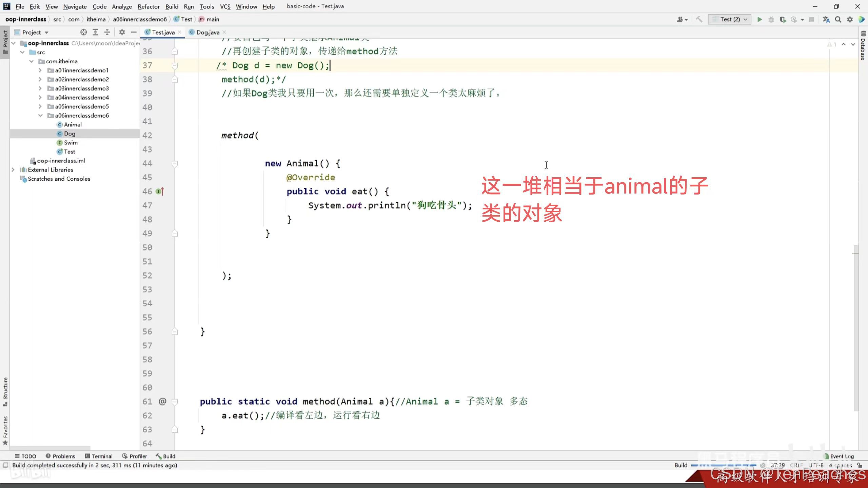Click the green Run button
Image resolution: width=868 pixels, height=488 pixels.
pos(759,20)
